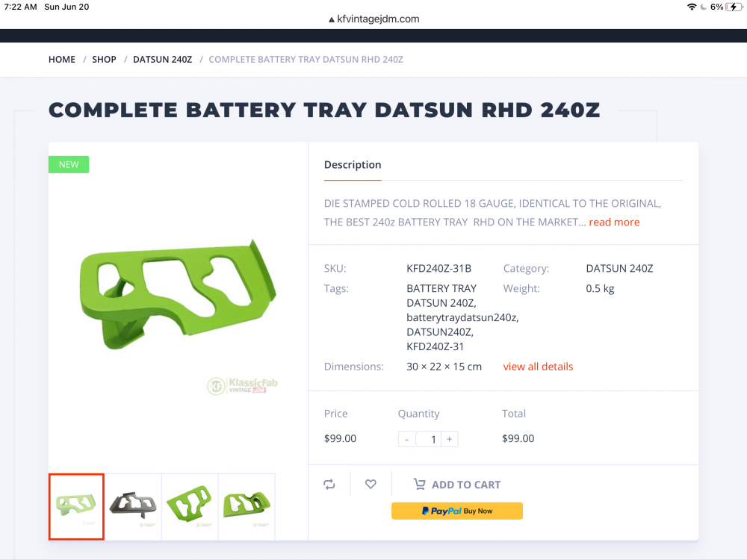Tap the 7:22 AM clock
747x560 pixels.
coord(20,7)
